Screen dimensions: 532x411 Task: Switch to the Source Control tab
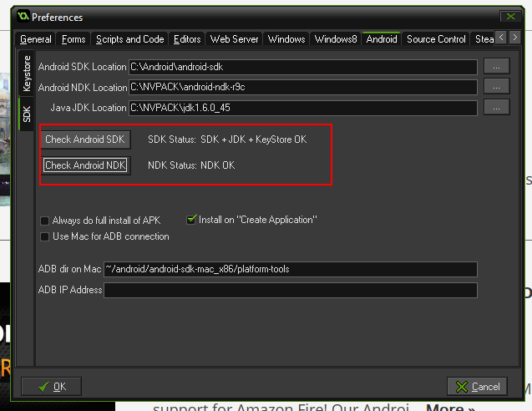tap(436, 39)
